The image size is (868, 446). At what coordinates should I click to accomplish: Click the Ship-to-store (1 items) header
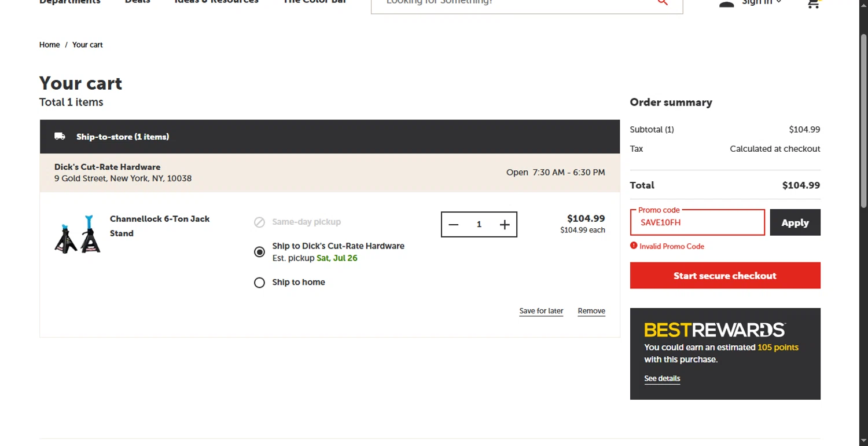coord(123,137)
